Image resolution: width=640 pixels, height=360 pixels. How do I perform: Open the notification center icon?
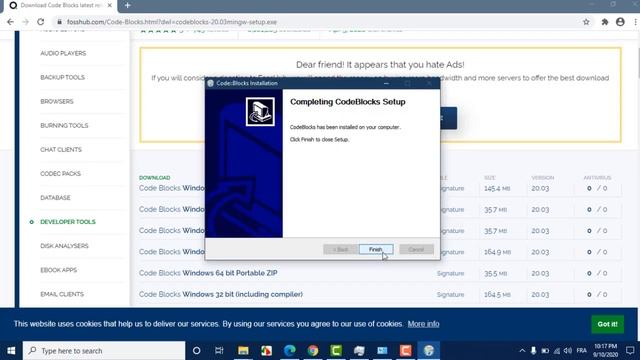pyautogui.click(x=630, y=351)
